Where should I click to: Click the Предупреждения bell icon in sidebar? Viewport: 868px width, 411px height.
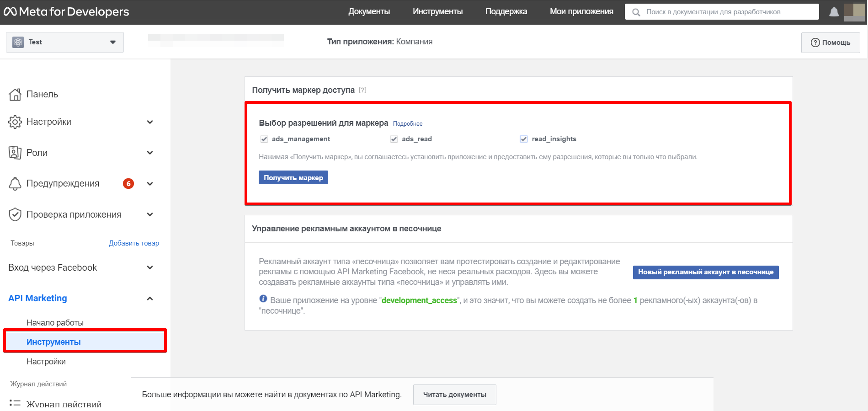click(15, 184)
